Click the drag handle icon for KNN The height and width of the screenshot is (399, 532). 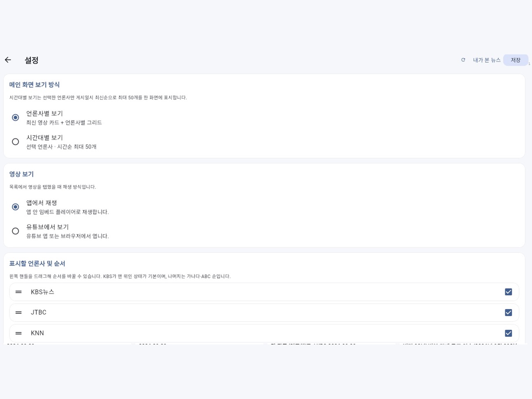(19, 333)
